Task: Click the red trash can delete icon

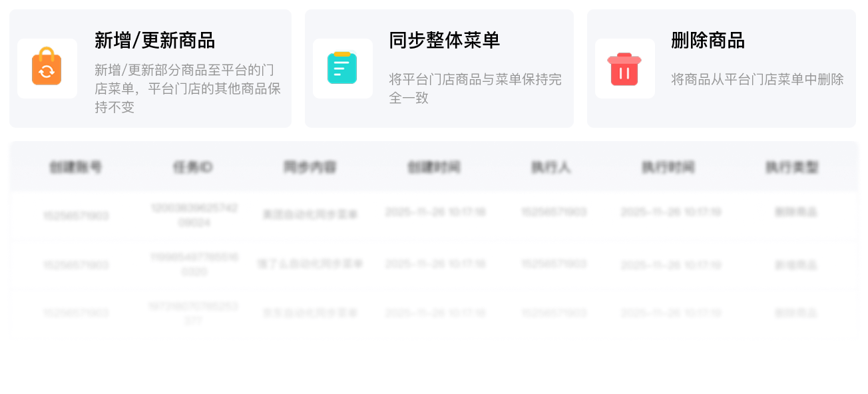Action: pyautogui.click(x=624, y=68)
